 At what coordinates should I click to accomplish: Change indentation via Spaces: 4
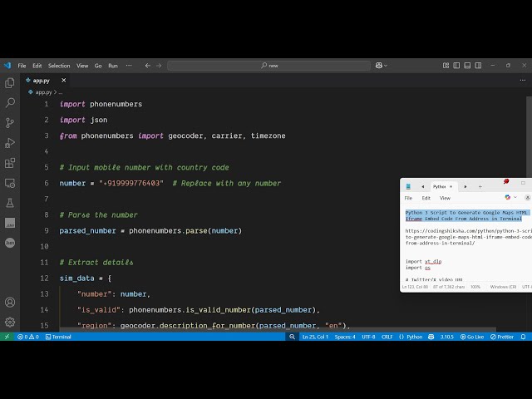(x=345, y=337)
